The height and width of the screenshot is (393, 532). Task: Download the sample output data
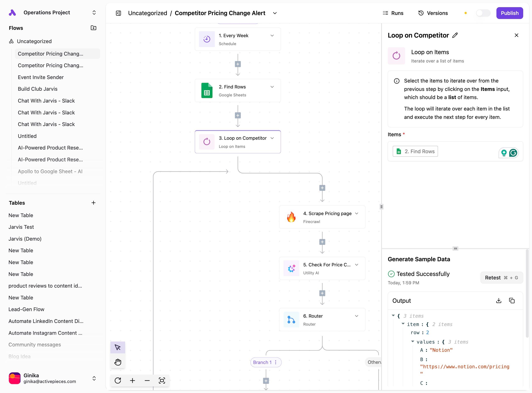(499, 301)
